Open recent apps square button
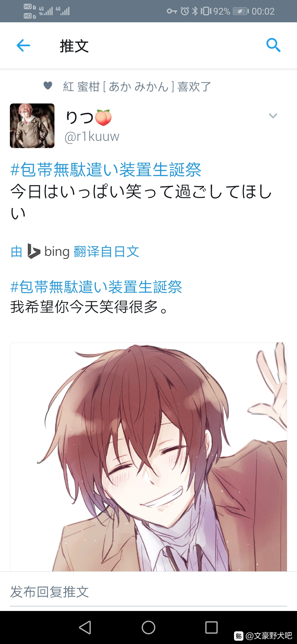Viewport: 297px width, 644px height. [211, 627]
